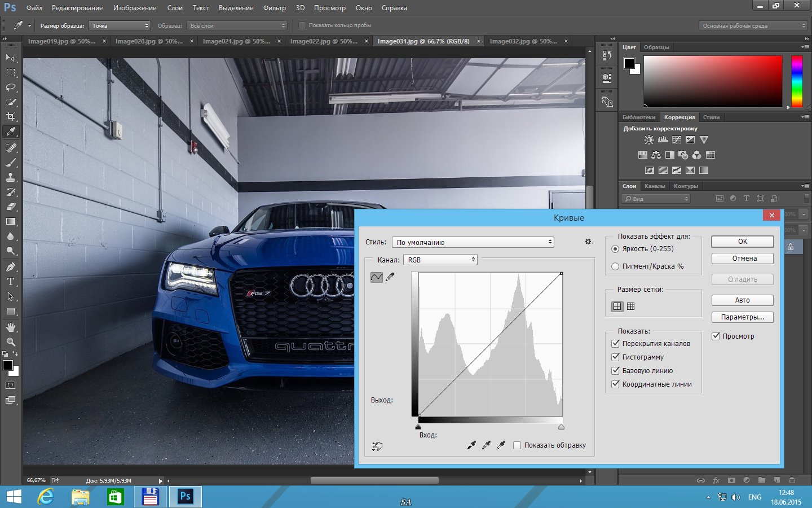Open the Размер образца dropdown
812x508 pixels.
[x=120, y=25]
